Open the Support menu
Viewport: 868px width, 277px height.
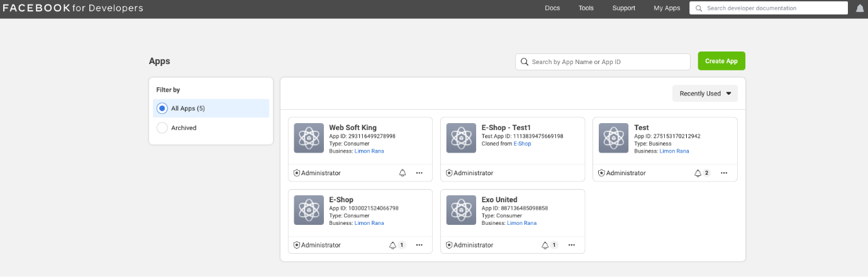click(x=624, y=8)
